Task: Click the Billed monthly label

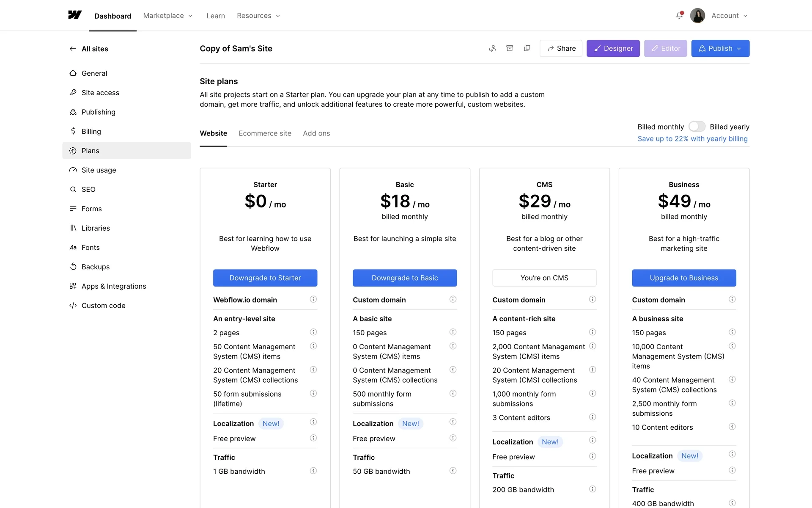Action: (661, 127)
